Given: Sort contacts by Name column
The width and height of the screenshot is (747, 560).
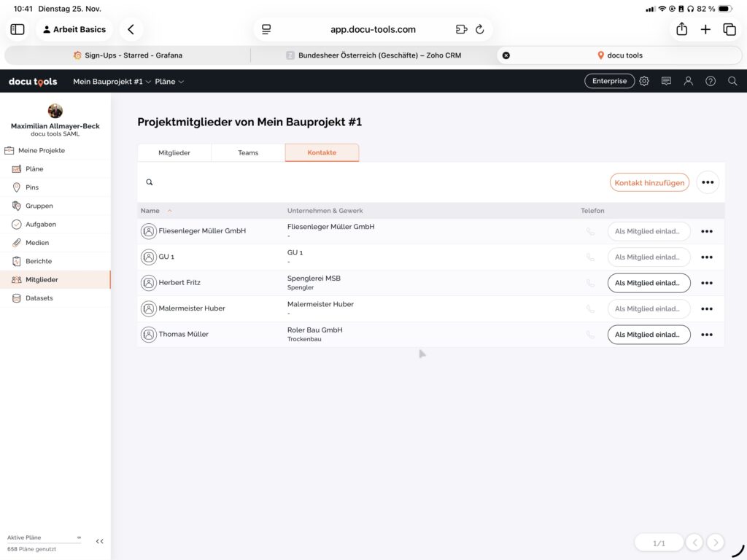Looking at the screenshot, I should [150, 211].
